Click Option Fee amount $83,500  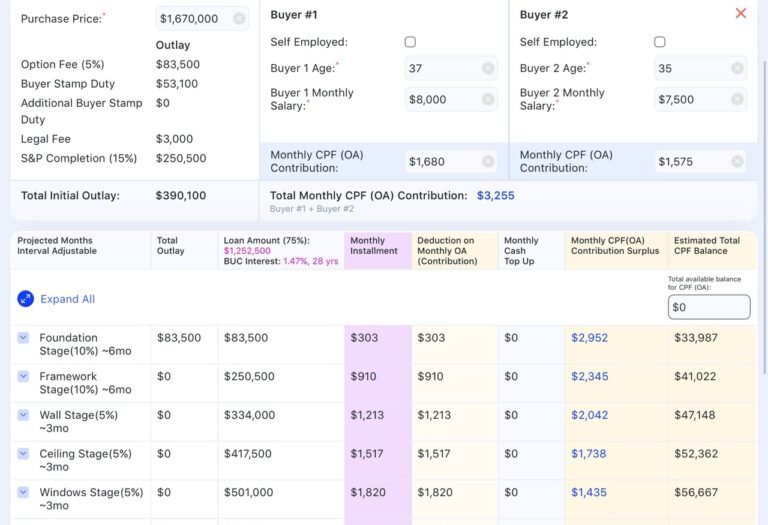[x=178, y=64]
